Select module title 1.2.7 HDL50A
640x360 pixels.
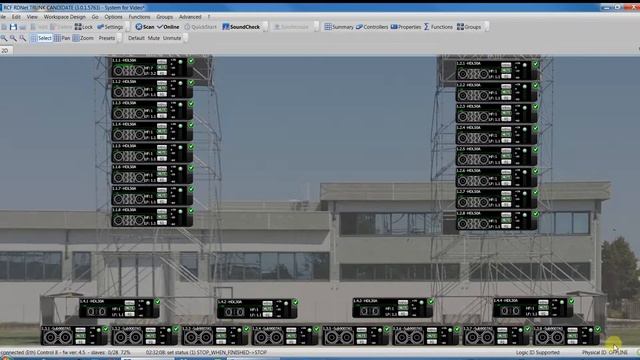click(x=469, y=191)
